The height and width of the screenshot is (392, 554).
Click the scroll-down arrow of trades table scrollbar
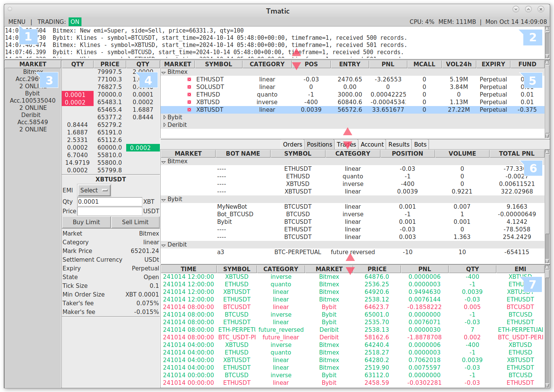(x=547, y=385)
